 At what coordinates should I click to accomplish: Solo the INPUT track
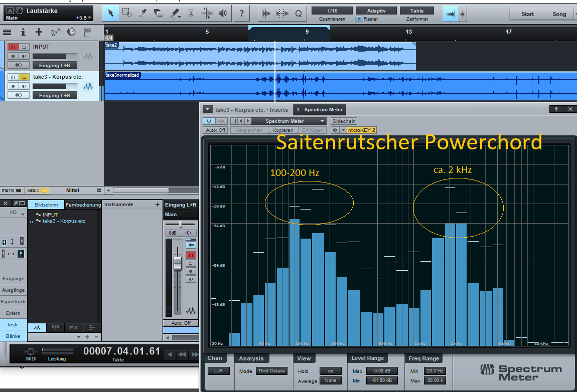coord(24,47)
